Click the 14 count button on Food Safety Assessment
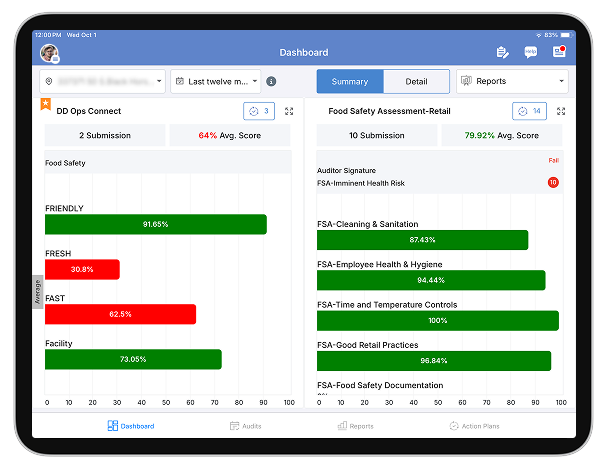The image size is (607, 470). pos(530,111)
